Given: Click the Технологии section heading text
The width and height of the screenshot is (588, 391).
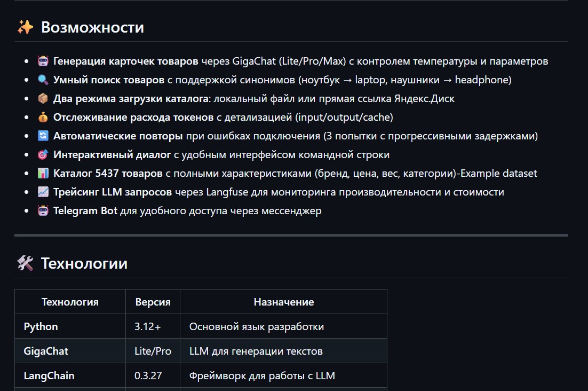Looking at the screenshot, I should 84,263.
